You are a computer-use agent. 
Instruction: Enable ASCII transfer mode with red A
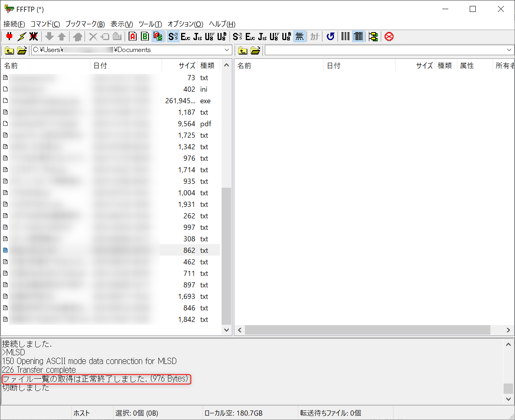click(x=133, y=37)
